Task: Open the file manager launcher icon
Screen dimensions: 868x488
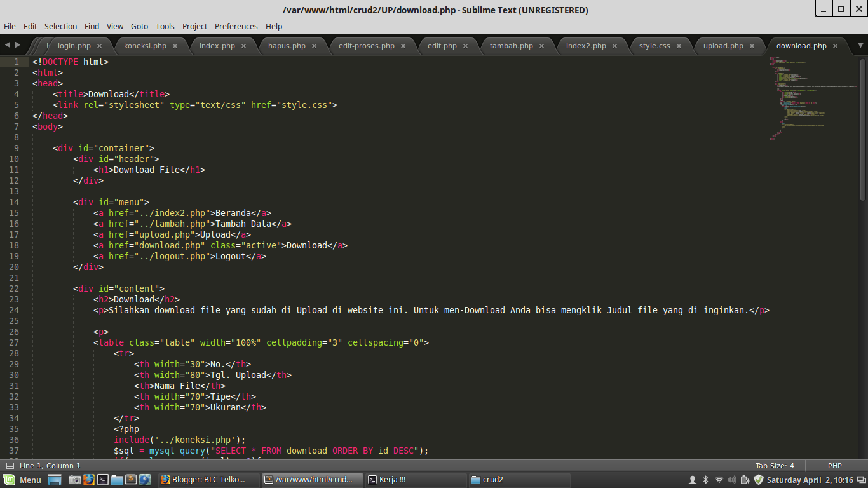Action: (x=117, y=480)
